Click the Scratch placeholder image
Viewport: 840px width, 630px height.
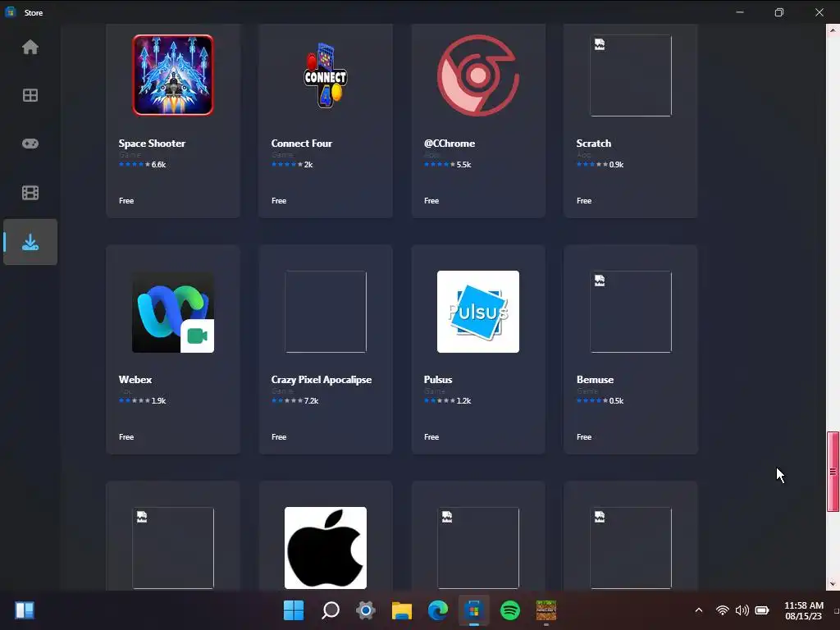(x=631, y=75)
